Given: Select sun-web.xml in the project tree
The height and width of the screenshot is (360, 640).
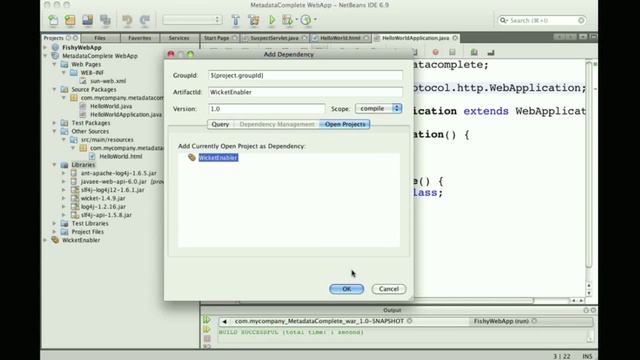Looking at the screenshot, I should pos(108,81).
